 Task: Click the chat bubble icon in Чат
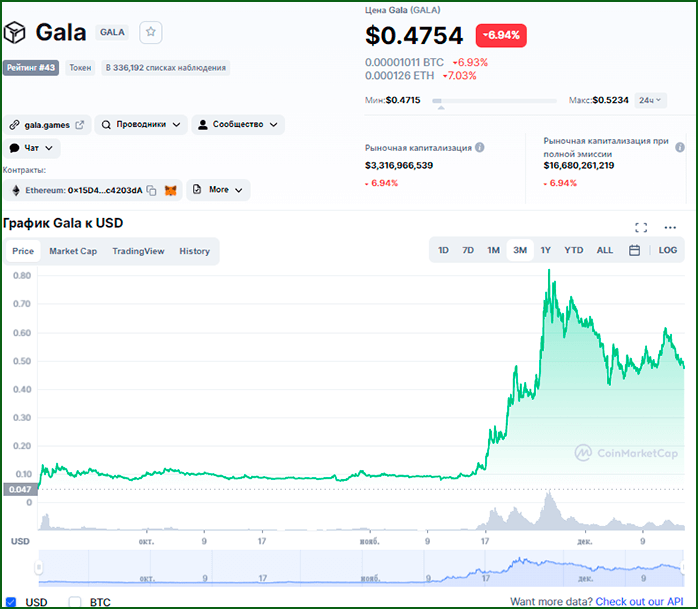tap(14, 148)
